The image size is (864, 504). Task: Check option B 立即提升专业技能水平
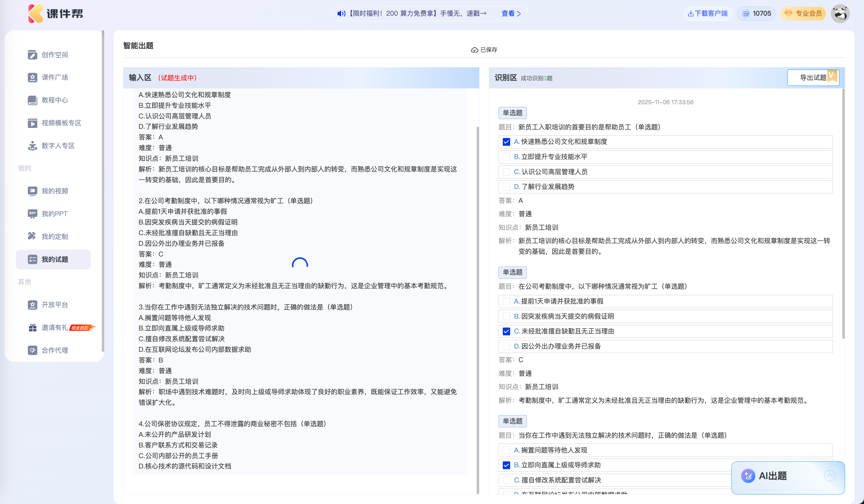coord(506,157)
